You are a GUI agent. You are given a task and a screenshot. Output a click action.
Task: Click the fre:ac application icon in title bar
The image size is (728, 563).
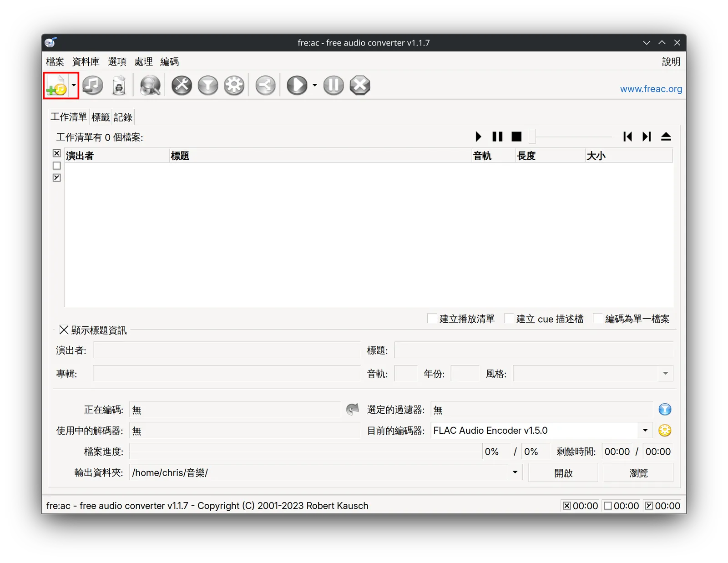(51, 43)
